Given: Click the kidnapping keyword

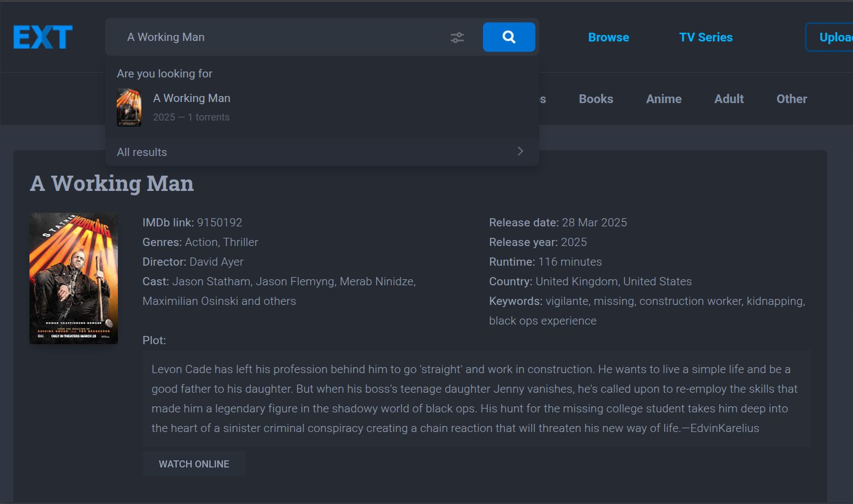Looking at the screenshot, I should 775,301.
